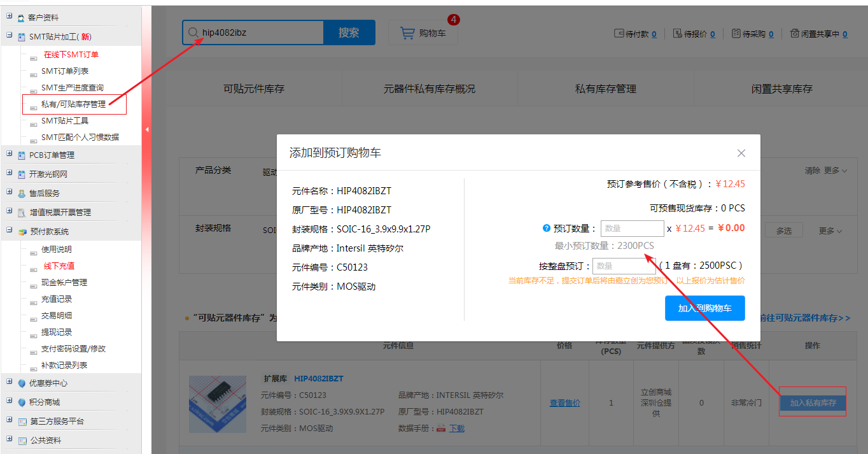Click the question mark help icon beside 预订数量
Screen dimensions: 868x454
pyautogui.click(x=546, y=229)
